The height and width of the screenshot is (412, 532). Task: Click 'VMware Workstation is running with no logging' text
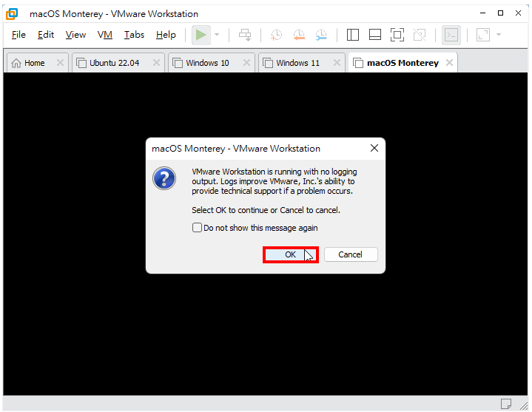(275, 172)
